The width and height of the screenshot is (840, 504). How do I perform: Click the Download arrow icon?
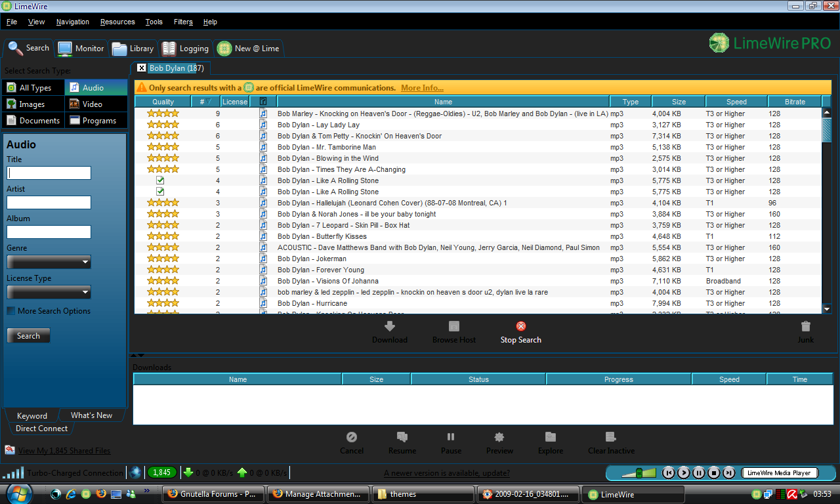coord(390,326)
